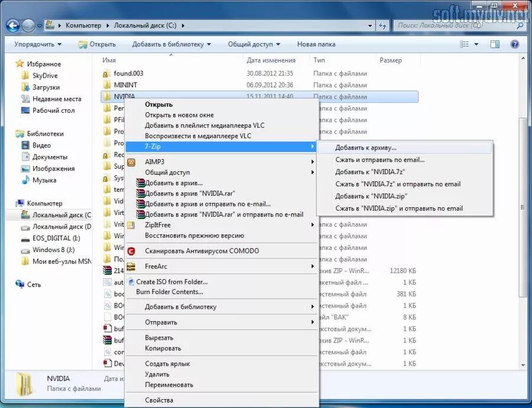Viewport: 532px width, 408px height.
Task: Click the Новая папка button
Action: [x=316, y=44]
